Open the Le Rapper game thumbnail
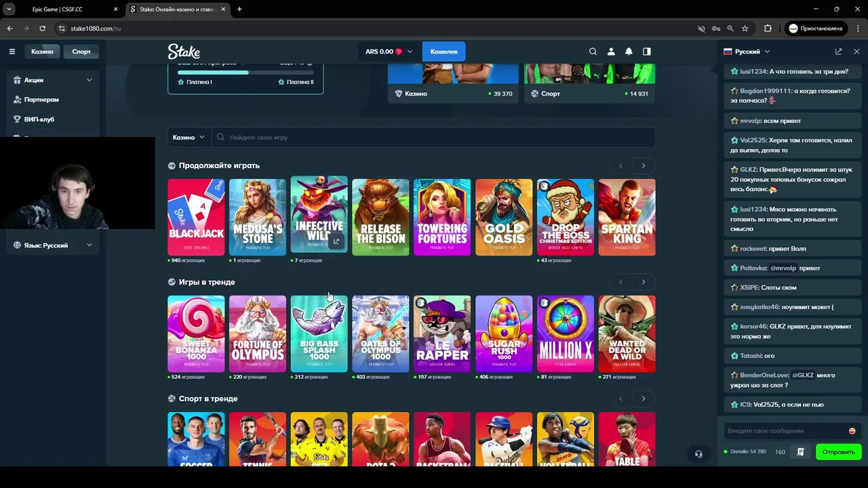Viewport: 868px width, 488px height. [x=442, y=333]
